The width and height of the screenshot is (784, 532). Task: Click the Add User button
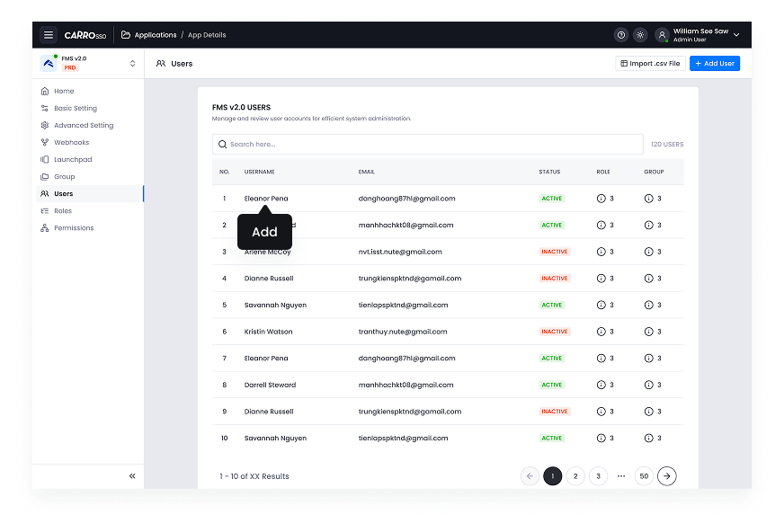715,63
